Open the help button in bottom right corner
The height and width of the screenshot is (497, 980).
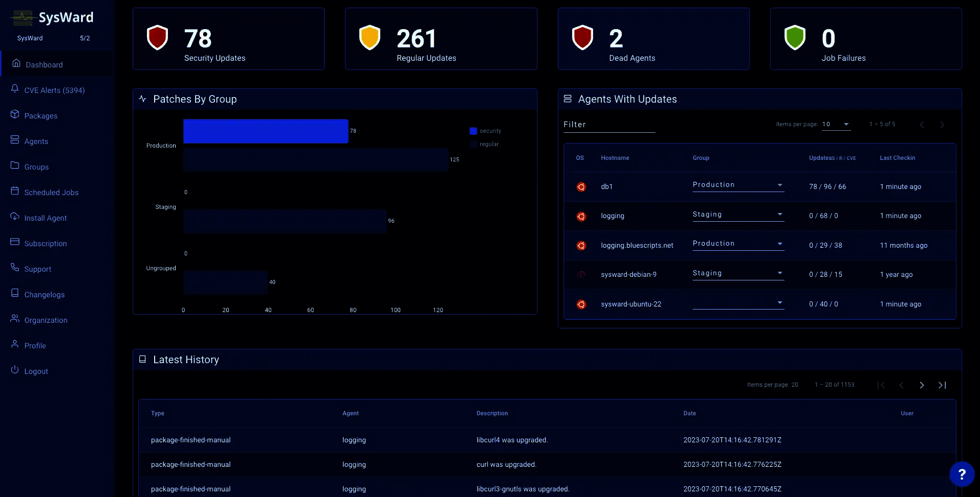pyautogui.click(x=962, y=474)
